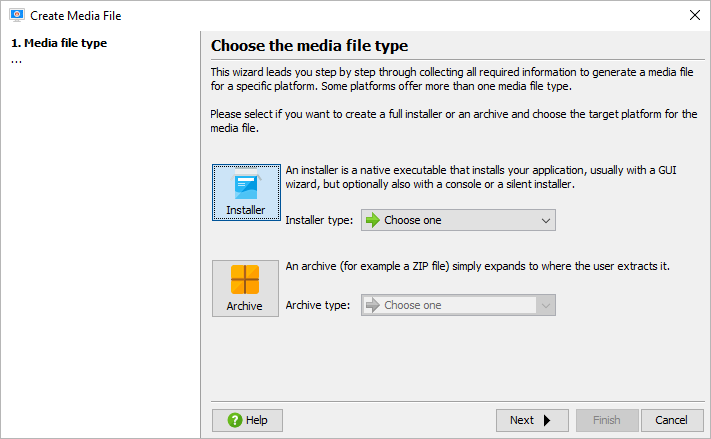This screenshot has height=439, width=711.
Task: Click the orange archive box icon
Action: [245, 279]
